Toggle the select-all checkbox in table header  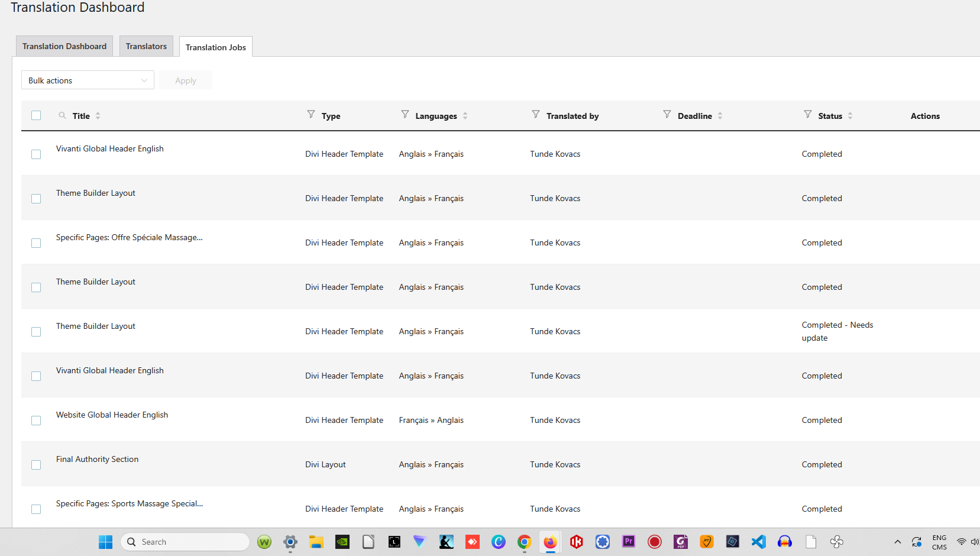[36, 115]
